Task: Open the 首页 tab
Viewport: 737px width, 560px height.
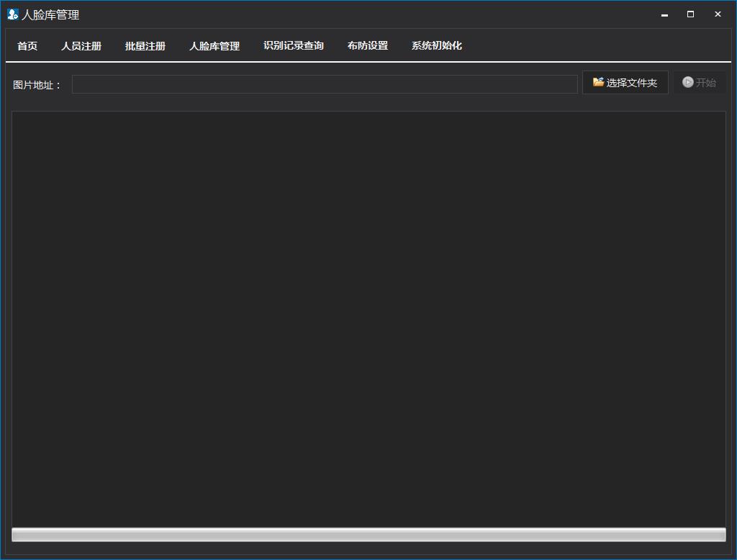Action: [x=27, y=45]
